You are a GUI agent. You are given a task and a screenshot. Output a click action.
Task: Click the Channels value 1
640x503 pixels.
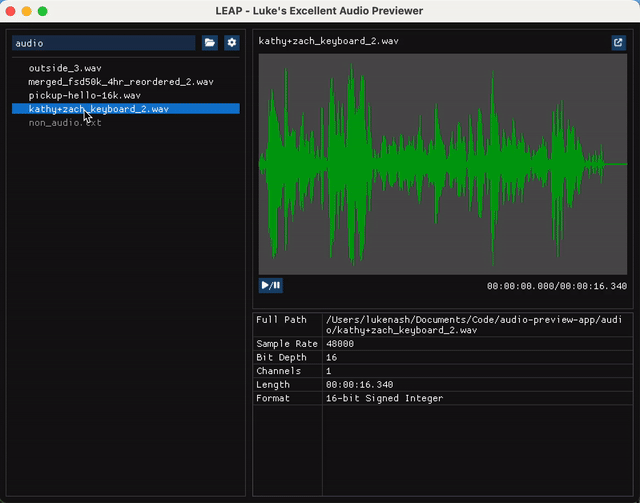(x=478, y=371)
